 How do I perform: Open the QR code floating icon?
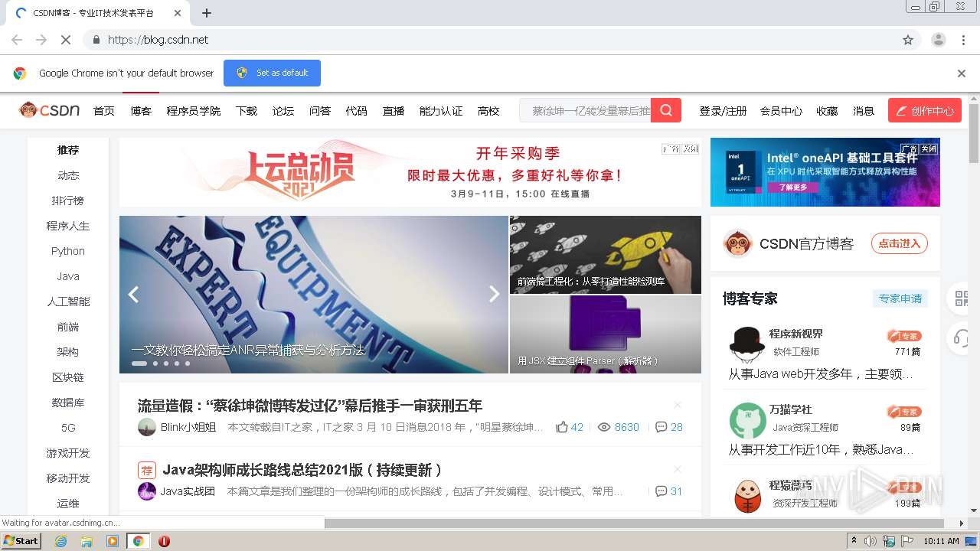962,298
